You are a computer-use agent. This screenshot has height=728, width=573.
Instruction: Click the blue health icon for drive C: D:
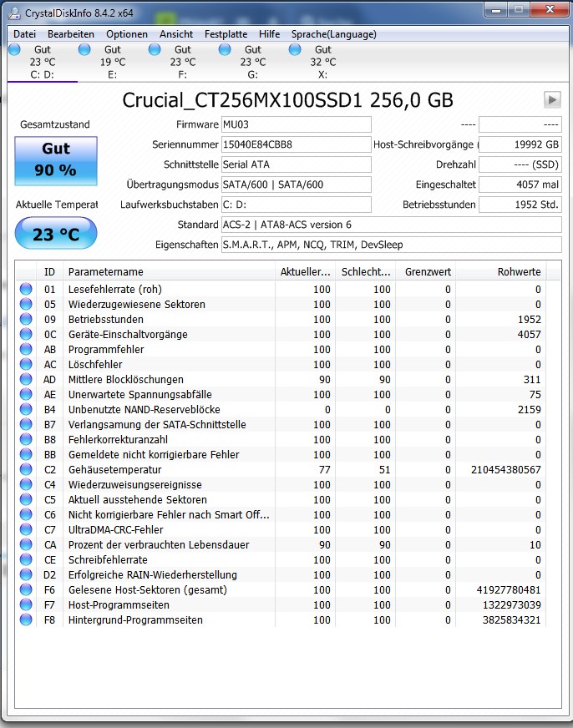tap(13, 50)
